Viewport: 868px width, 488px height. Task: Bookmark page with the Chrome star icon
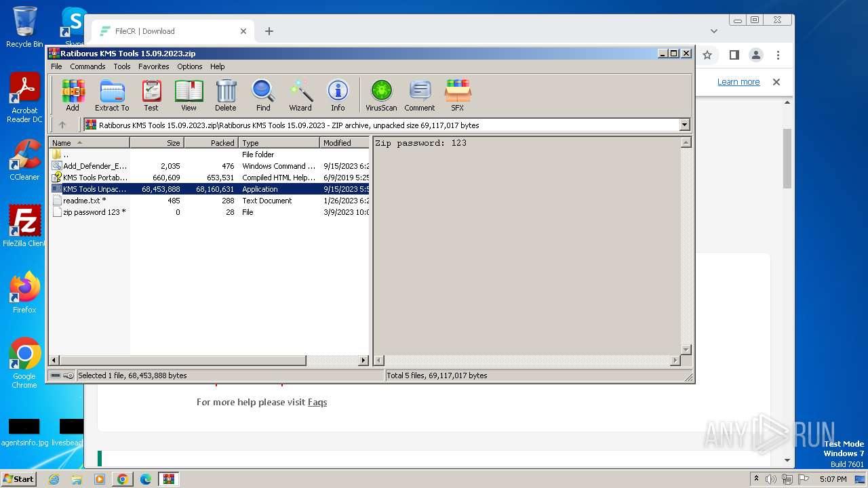(x=707, y=55)
